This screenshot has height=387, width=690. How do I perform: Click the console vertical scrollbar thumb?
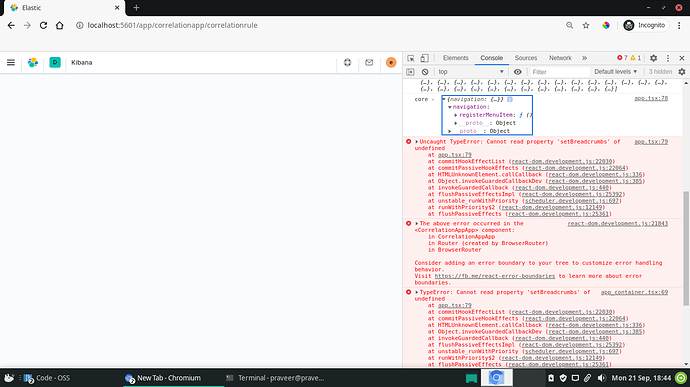686,249
